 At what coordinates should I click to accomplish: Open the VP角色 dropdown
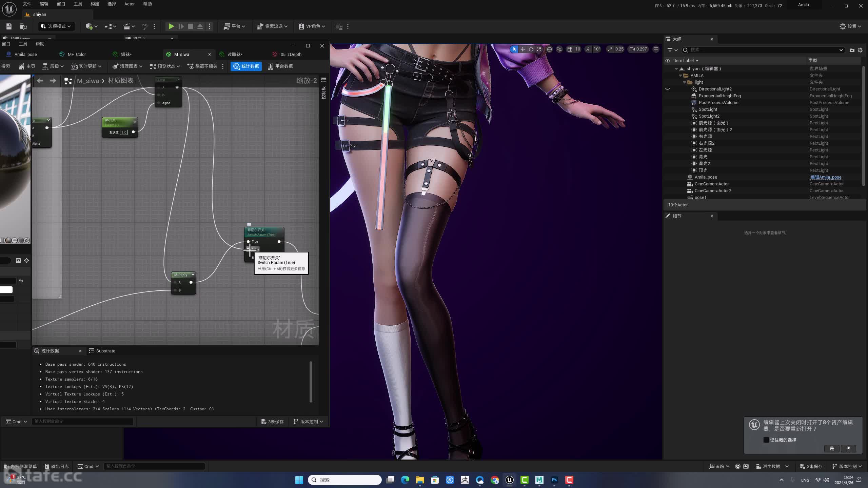(x=312, y=26)
